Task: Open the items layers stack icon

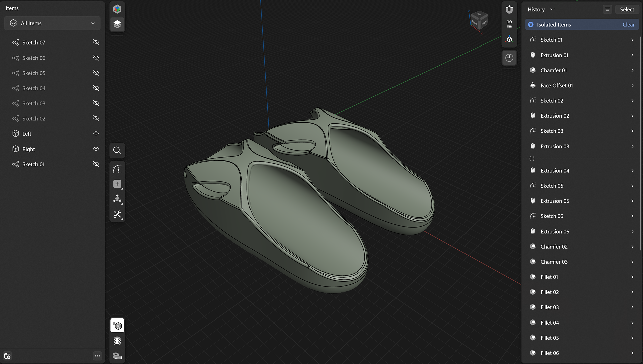Action: pyautogui.click(x=117, y=24)
